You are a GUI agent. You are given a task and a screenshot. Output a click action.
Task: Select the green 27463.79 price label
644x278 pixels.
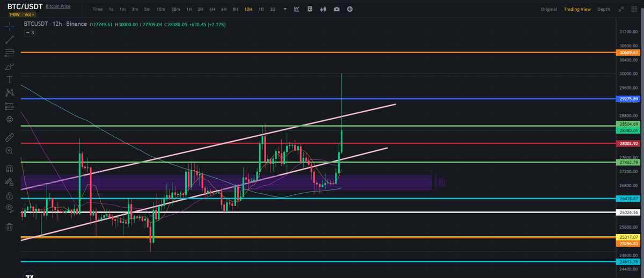click(628, 162)
